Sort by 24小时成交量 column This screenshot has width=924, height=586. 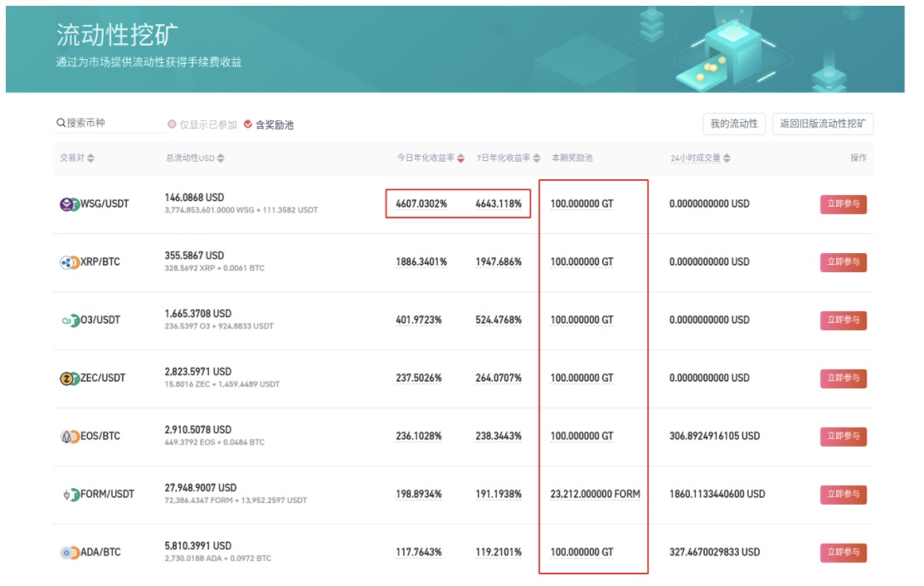(701, 158)
